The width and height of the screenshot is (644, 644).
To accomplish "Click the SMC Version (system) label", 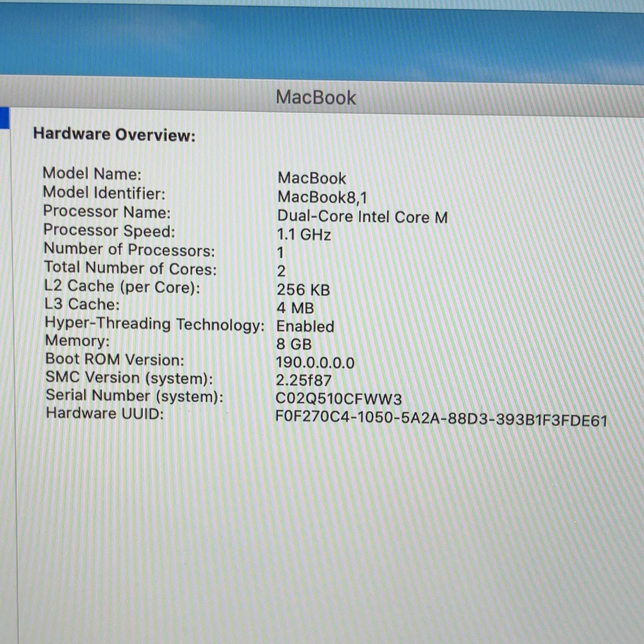I will click(x=129, y=377).
